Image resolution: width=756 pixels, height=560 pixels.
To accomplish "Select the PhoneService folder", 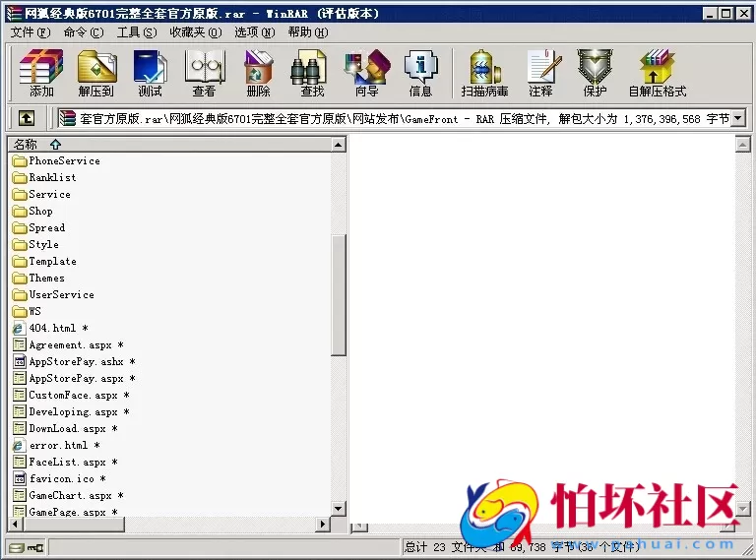I will coord(57,161).
